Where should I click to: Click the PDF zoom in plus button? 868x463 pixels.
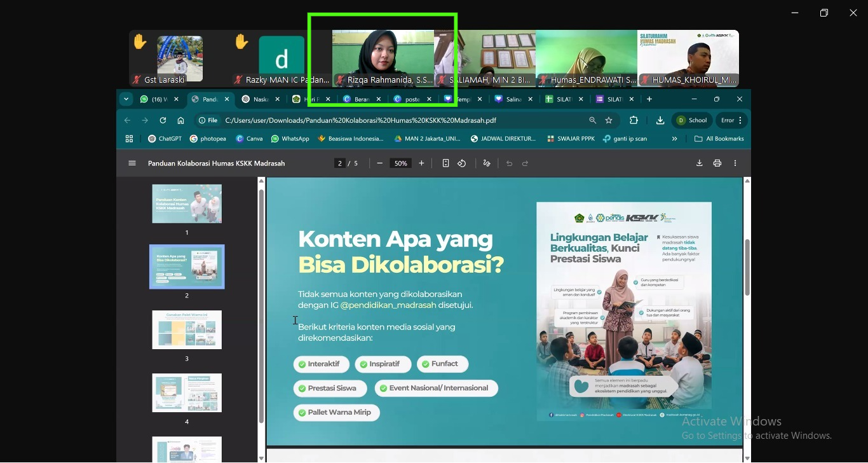421,163
